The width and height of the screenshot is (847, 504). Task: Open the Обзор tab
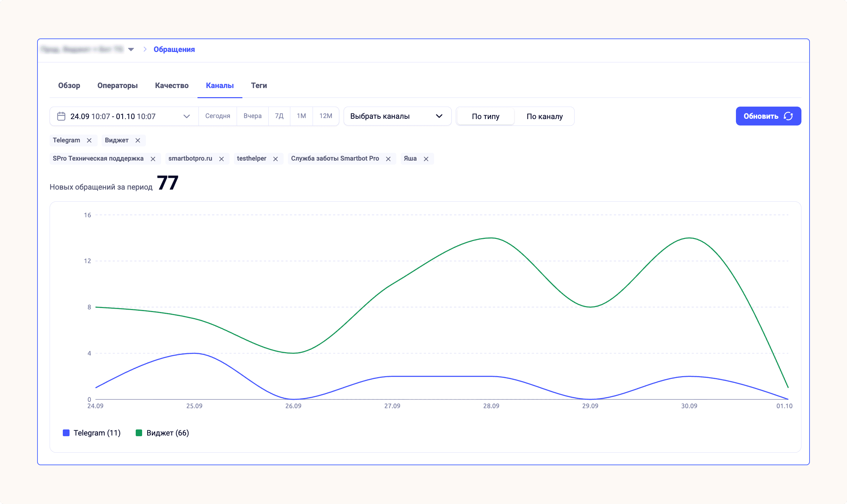click(69, 86)
